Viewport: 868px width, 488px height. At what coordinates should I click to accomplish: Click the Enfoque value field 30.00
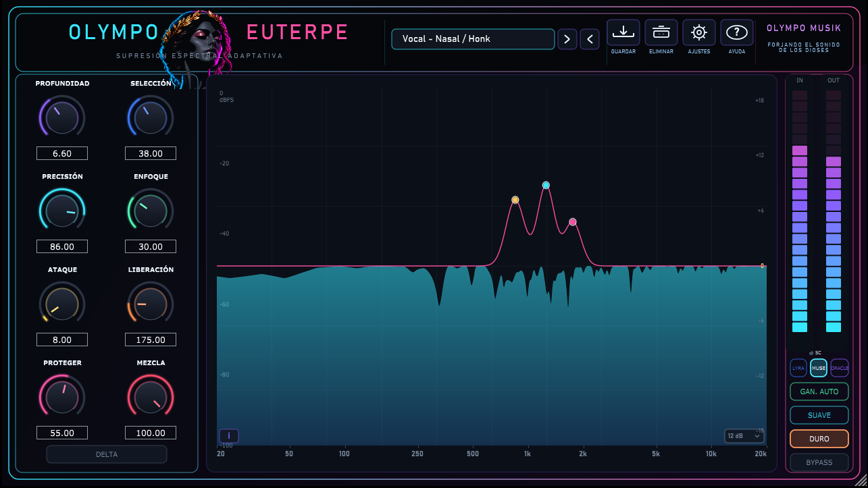151,246
